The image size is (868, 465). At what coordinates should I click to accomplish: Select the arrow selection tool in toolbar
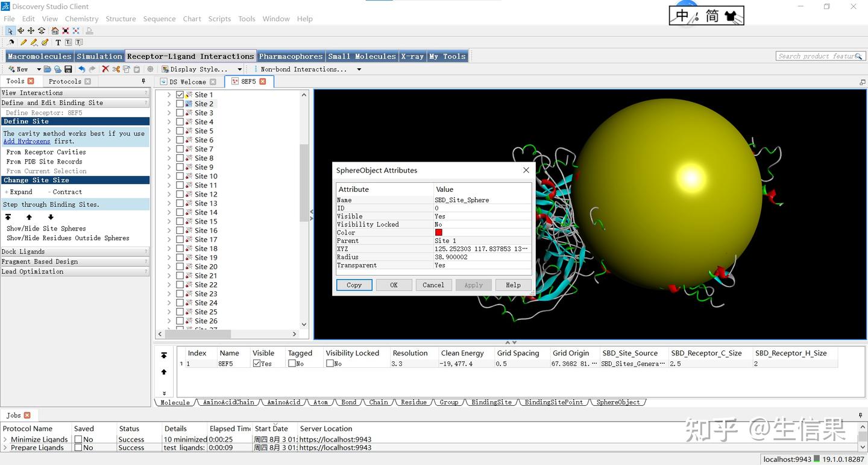(10, 31)
